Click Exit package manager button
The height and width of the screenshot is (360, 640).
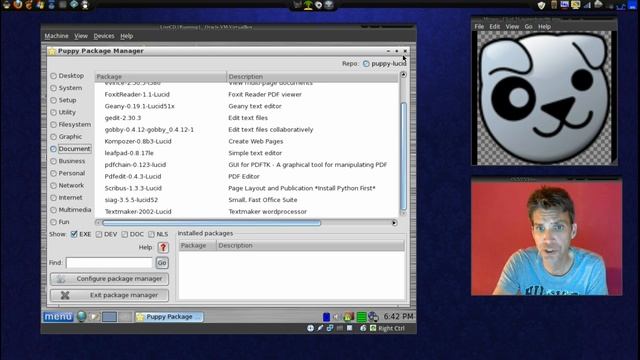coord(109,295)
